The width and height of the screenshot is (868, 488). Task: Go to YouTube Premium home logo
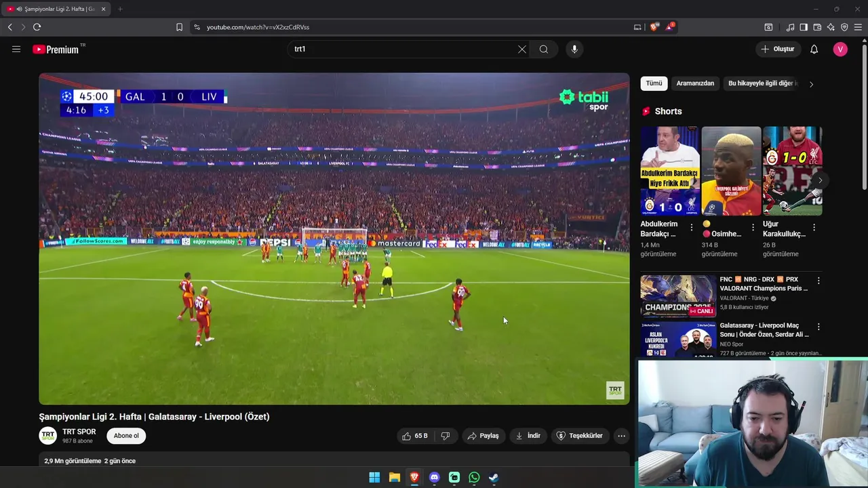coord(56,49)
